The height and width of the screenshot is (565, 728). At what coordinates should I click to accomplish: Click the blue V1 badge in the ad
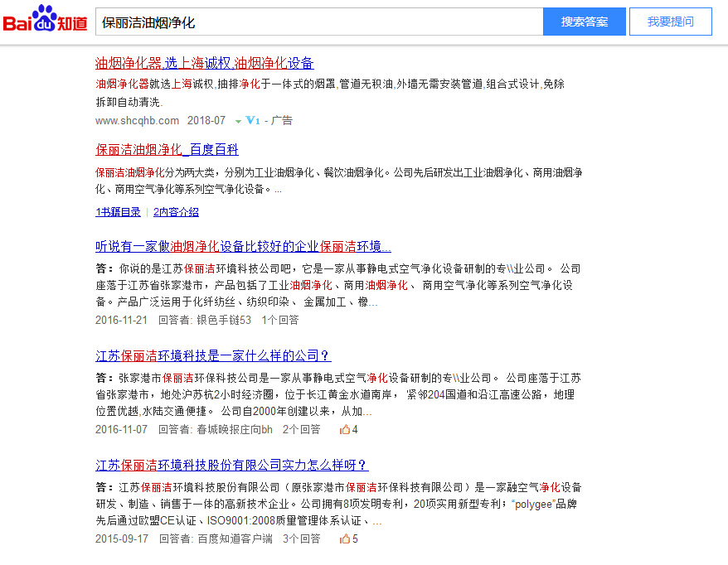click(x=252, y=119)
